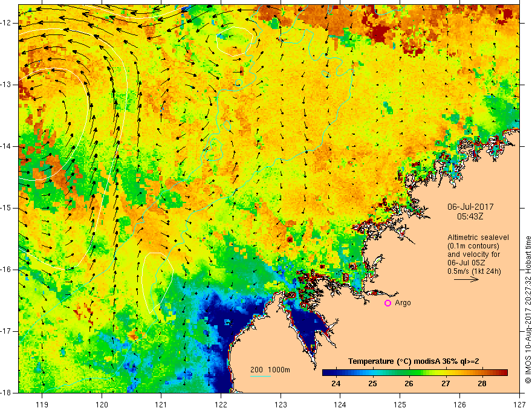532x411 pixels.
Task: Click the "05:43Z" time text
Action: coord(470,216)
